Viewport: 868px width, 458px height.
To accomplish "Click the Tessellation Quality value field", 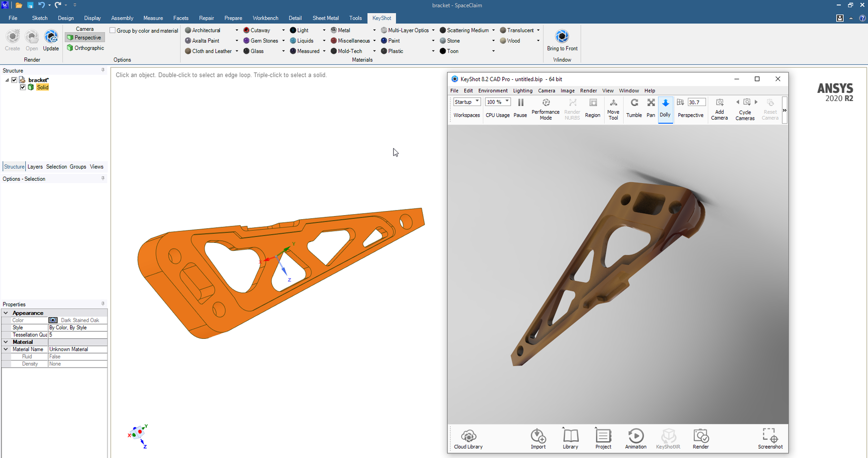I will (77, 335).
